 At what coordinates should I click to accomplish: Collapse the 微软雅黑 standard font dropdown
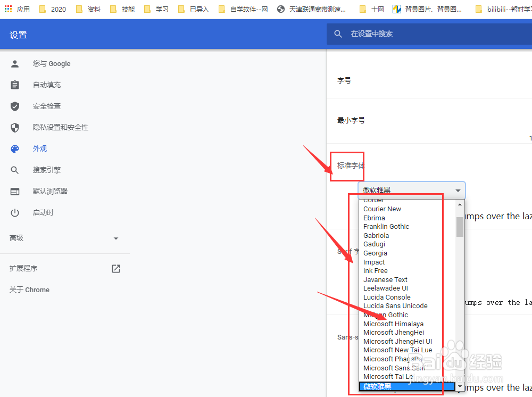tap(411, 190)
